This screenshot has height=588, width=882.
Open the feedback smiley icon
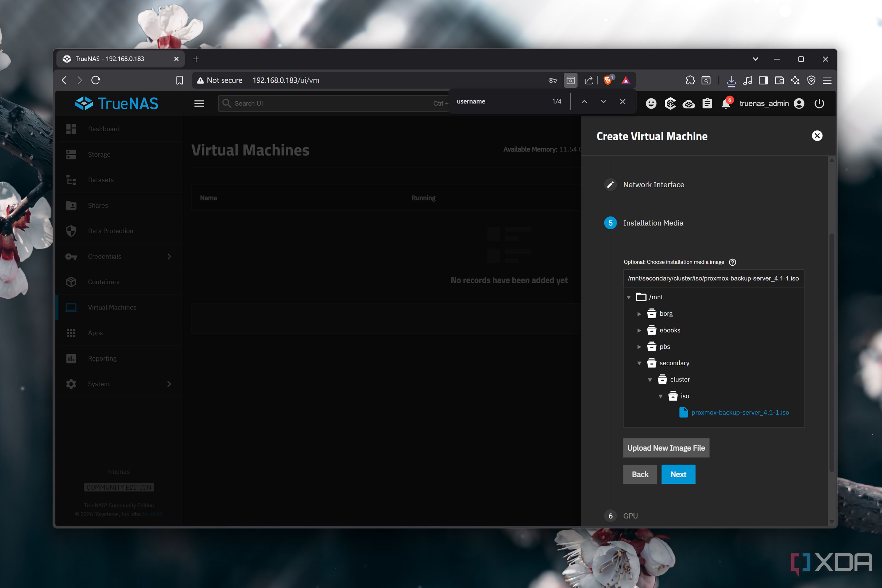[x=651, y=103]
